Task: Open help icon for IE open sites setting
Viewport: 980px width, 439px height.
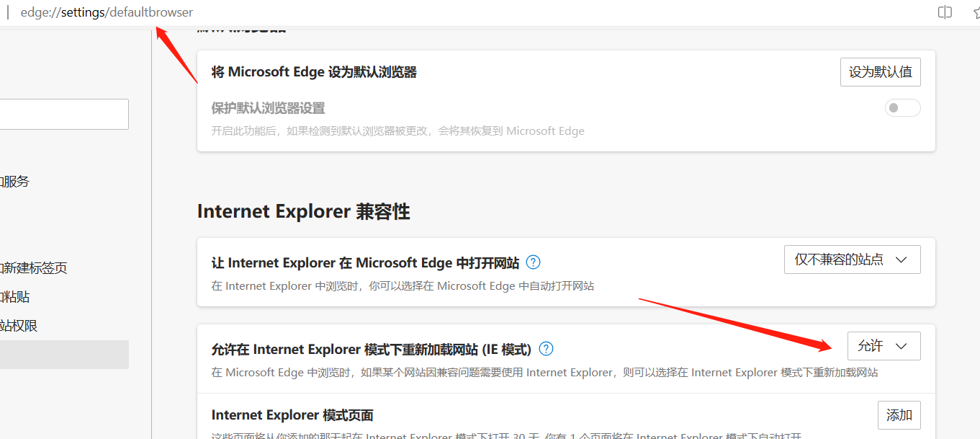Action: tap(533, 262)
